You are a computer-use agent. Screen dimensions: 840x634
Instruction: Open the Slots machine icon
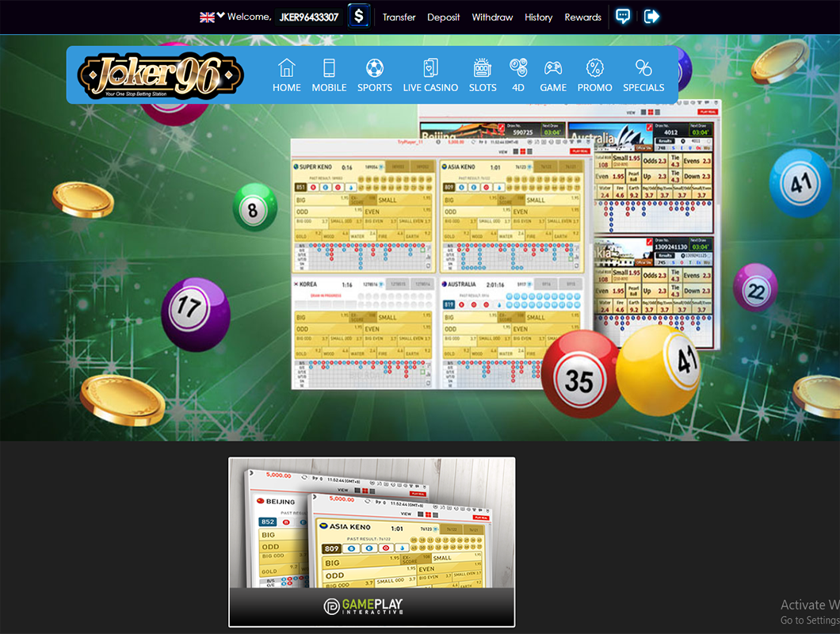click(483, 68)
